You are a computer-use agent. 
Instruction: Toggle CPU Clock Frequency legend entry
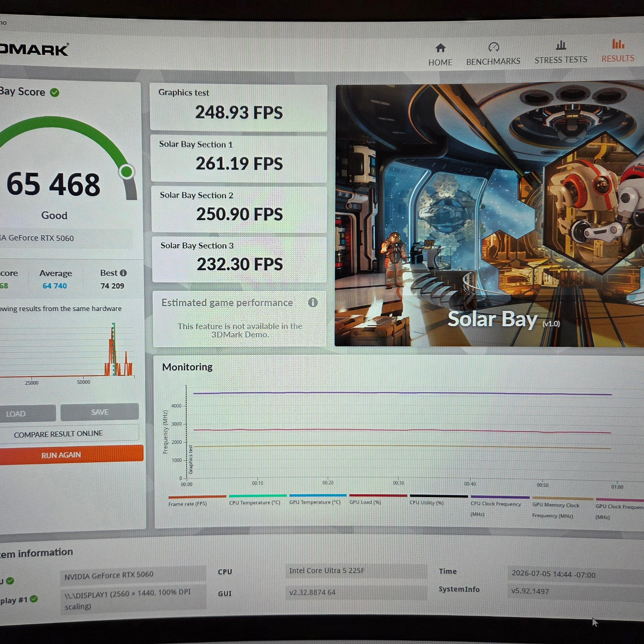tap(500, 506)
